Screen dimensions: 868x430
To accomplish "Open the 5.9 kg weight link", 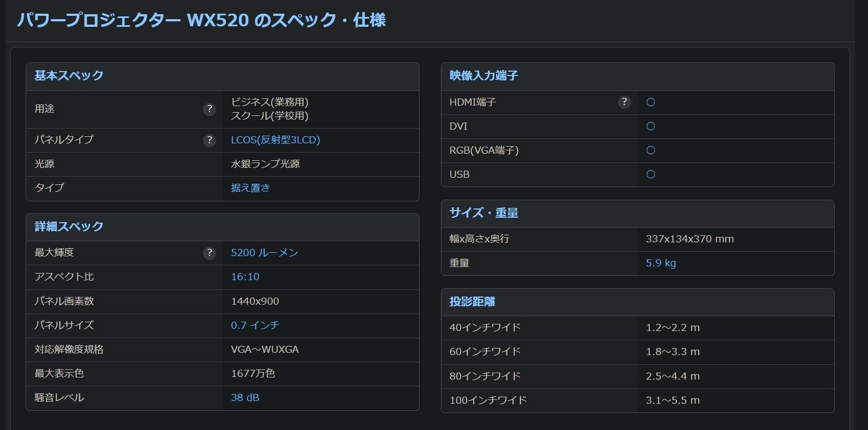I will coord(661,263).
